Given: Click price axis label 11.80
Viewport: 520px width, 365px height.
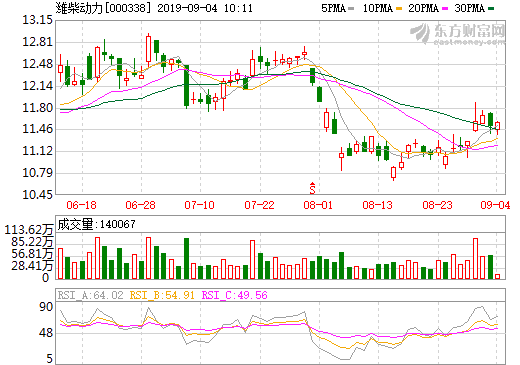Looking at the screenshot, I should (37, 108).
